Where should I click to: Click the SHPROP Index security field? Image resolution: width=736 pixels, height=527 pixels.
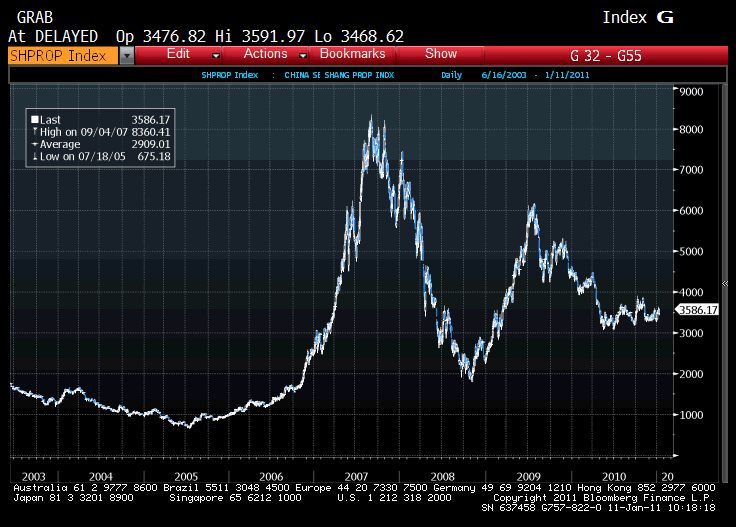63,56
